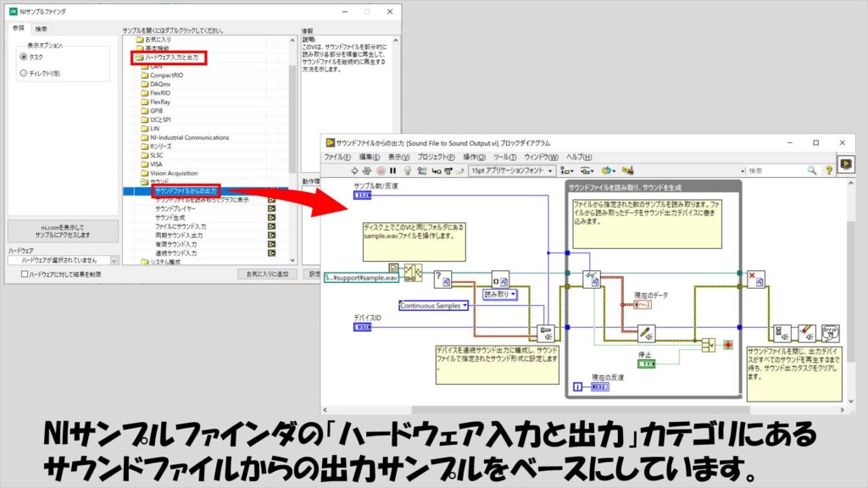Switch to the 検索 tab
Viewport: 868px width, 488px height.
point(42,29)
